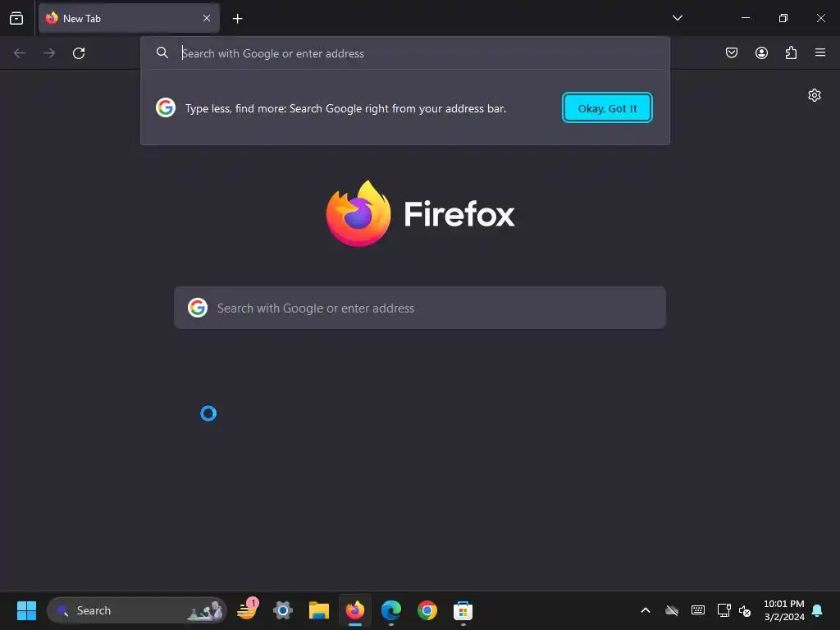
Task: Open Microsoft Edge from the taskbar
Action: pyautogui.click(x=391, y=610)
